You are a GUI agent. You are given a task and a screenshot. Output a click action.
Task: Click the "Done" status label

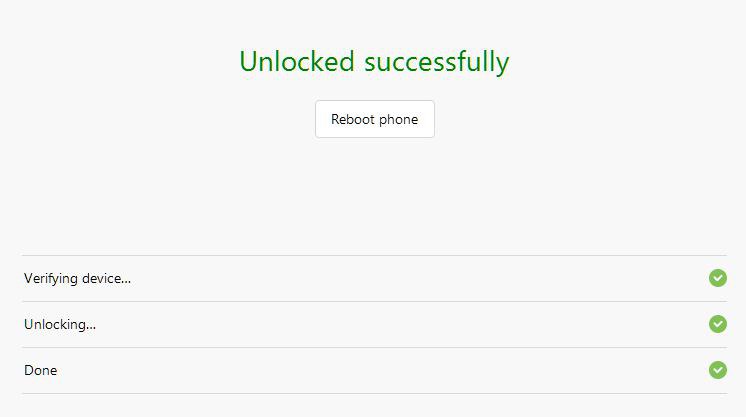coord(41,370)
